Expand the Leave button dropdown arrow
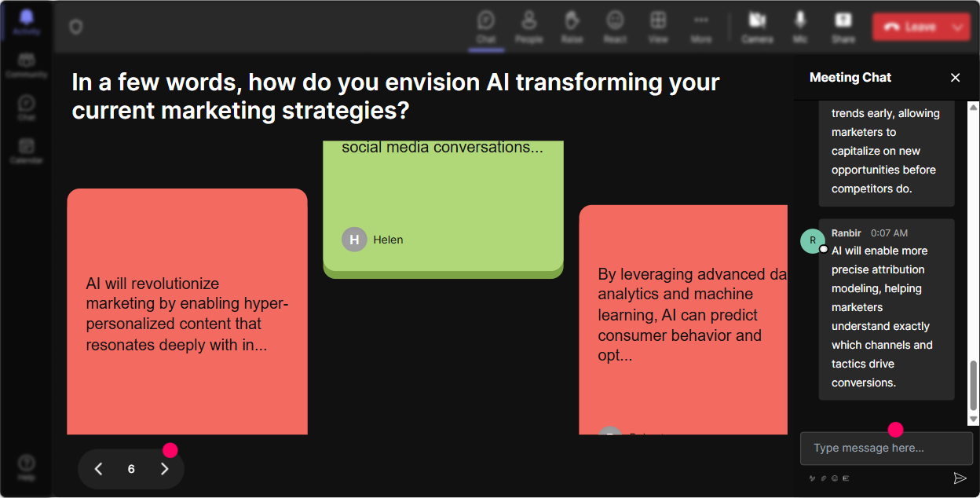Screen dimensions: 980x498 (959, 27)
